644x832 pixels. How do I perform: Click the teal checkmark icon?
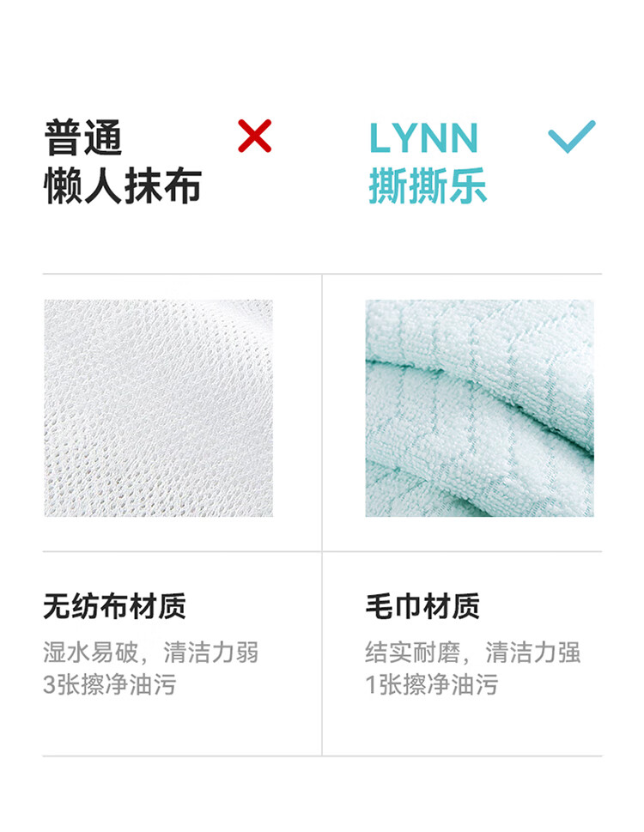572,137
